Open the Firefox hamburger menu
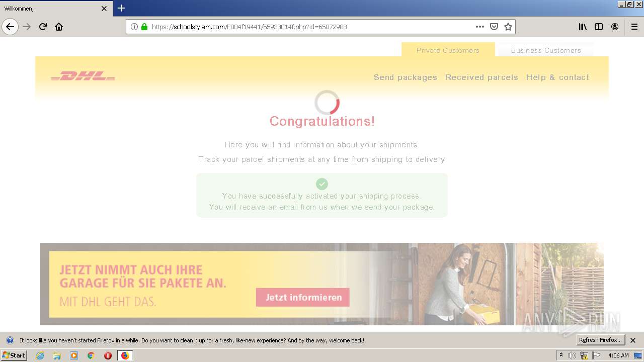 click(634, 27)
